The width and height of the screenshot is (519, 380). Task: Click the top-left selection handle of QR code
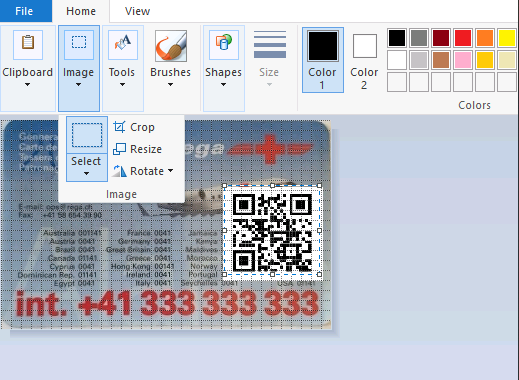[224, 186]
